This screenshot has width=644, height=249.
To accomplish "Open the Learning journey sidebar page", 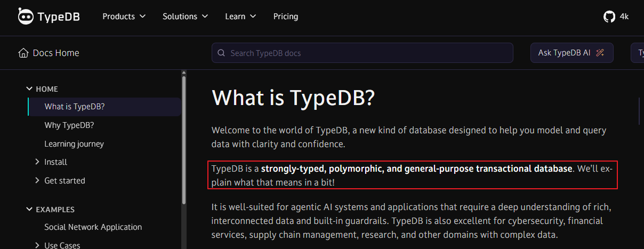I will [74, 144].
